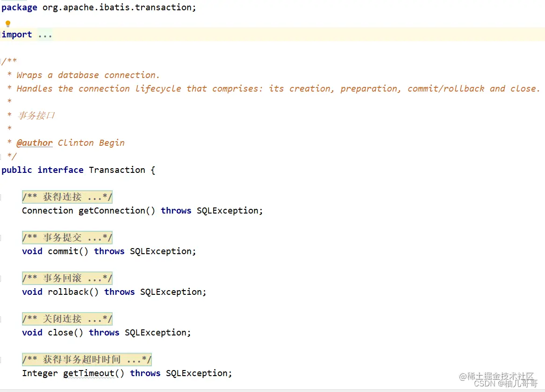Screen dimensions: 545x392
Task: Click SQLException on the close line
Action: click(x=156, y=333)
